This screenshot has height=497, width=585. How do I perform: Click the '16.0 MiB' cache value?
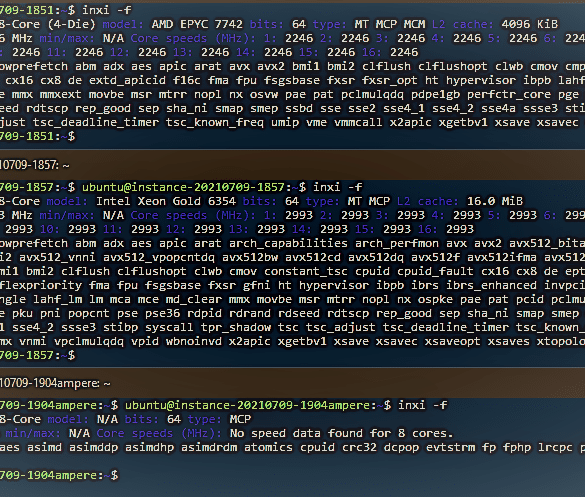495,201
